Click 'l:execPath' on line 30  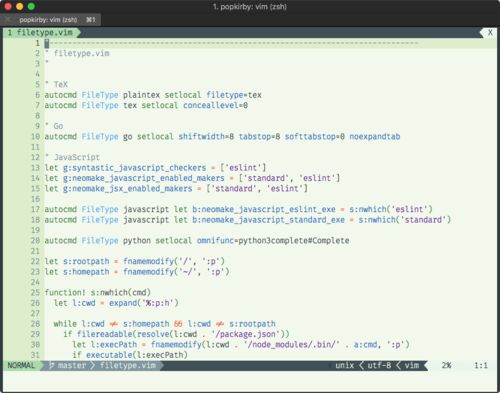114,345
